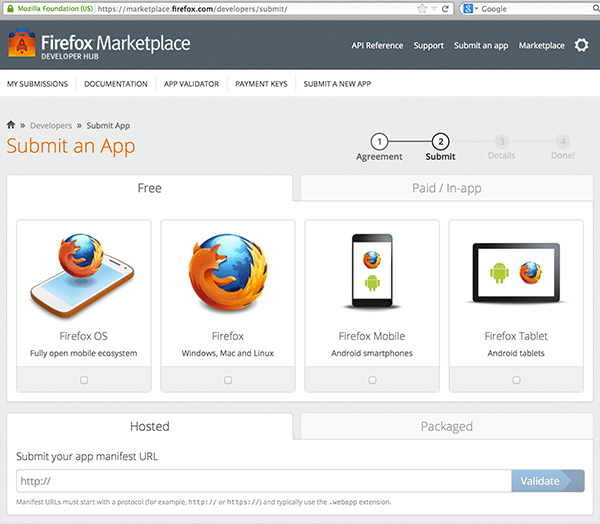Click the Firefox Mobile smartphone image

(x=372, y=271)
